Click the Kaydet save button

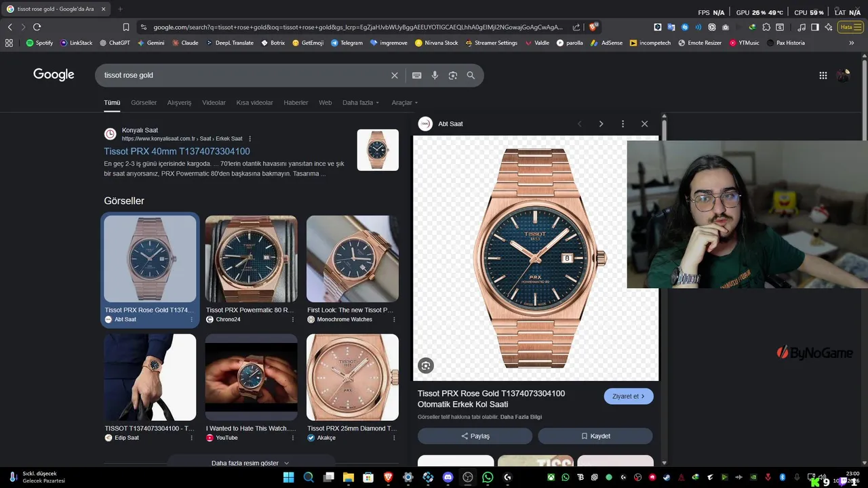point(595,436)
